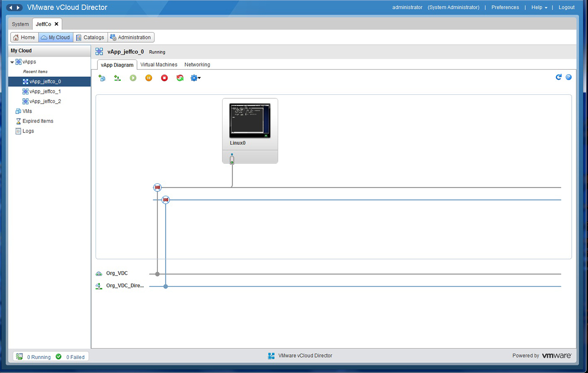Switch to the Virtual Machines tab
The image size is (588, 373).
(159, 65)
